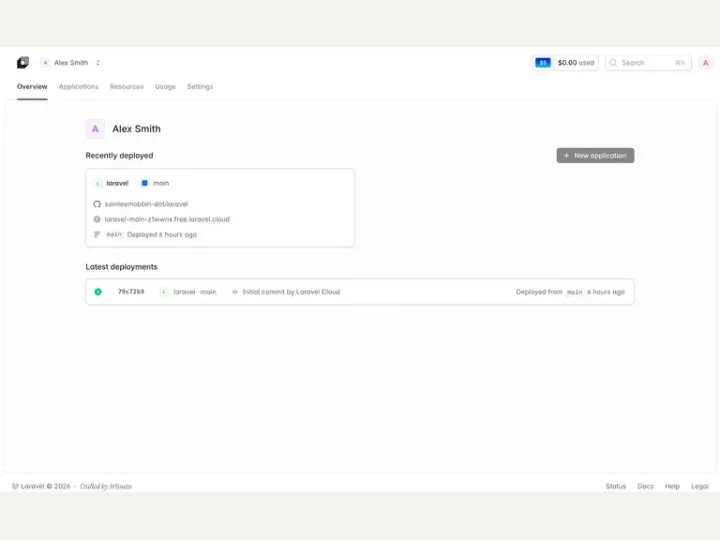Screen dimensions: 720x540
Task: Click the globe icon beside the domain
Action: [x=97, y=219]
